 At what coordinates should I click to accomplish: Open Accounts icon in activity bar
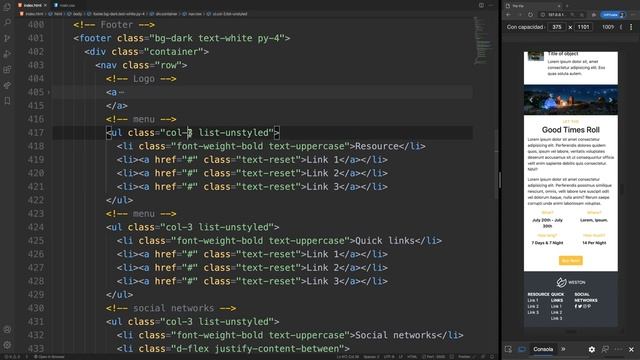(x=7, y=330)
